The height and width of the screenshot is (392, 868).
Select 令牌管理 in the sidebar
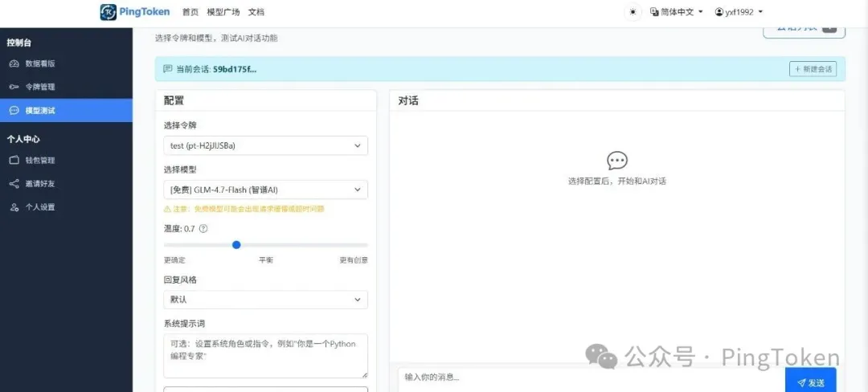(66, 87)
